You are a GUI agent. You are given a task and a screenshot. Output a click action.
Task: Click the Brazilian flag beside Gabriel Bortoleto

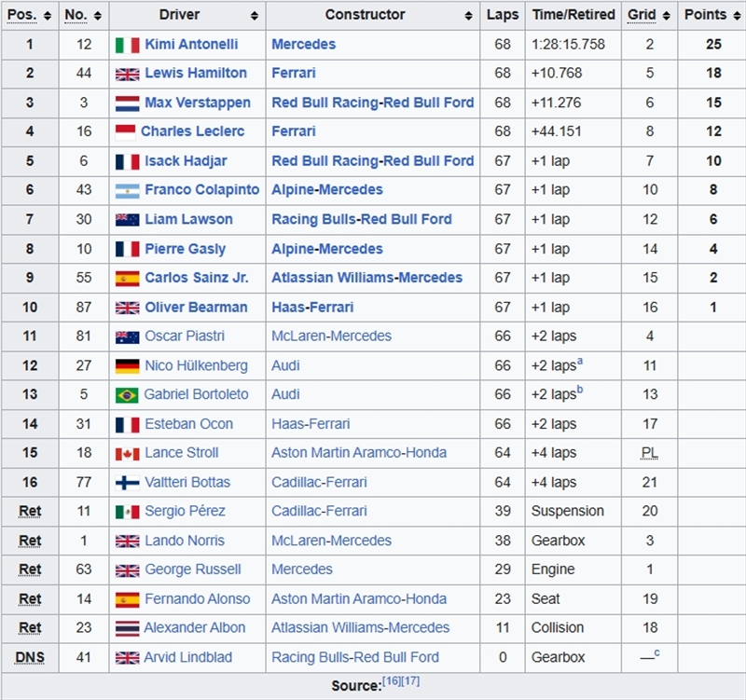127,395
